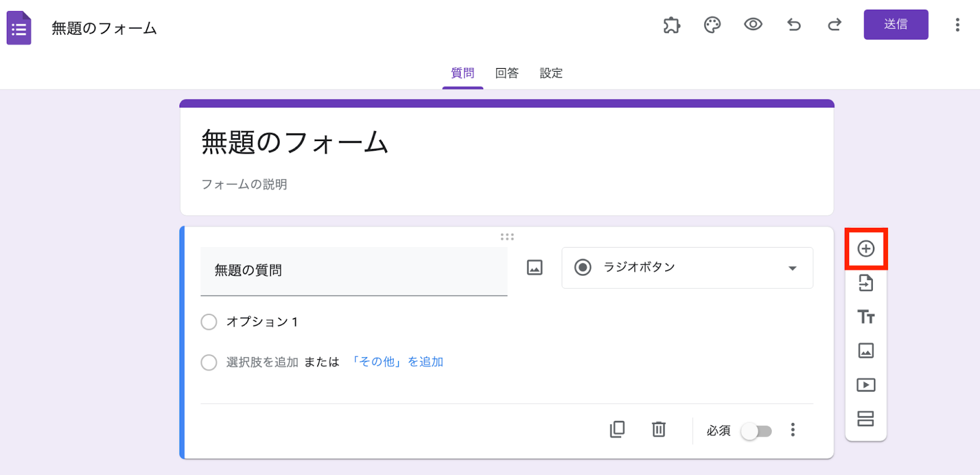Click the add question plus icon
This screenshot has height=475, width=980.
click(865, 249)
